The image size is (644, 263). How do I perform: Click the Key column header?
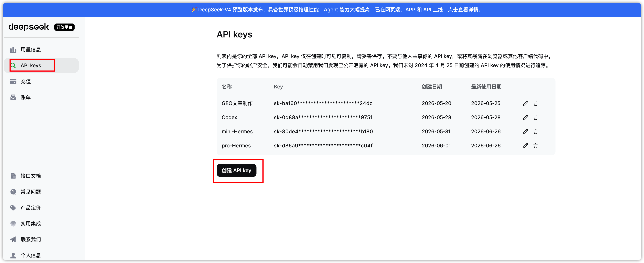pyautogui.click(x=278, y=87)
